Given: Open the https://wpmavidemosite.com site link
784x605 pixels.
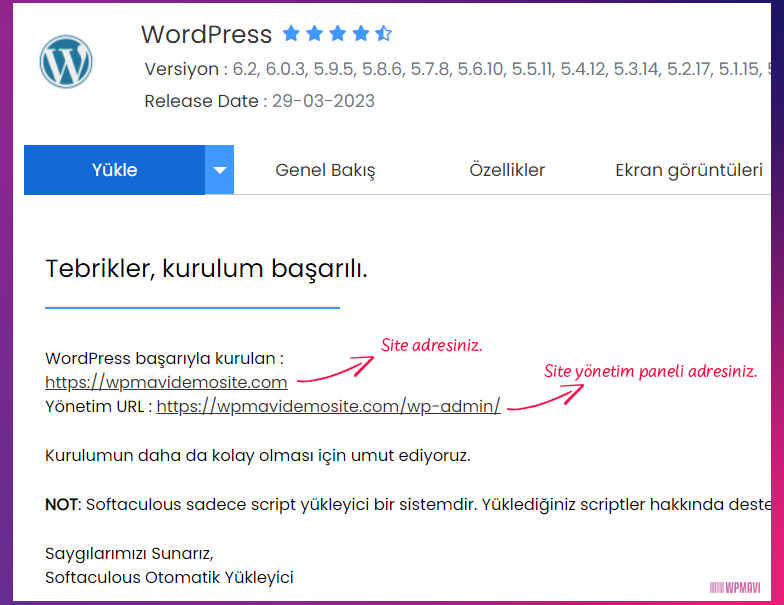Looking at the screenshot, I should 166,382.
